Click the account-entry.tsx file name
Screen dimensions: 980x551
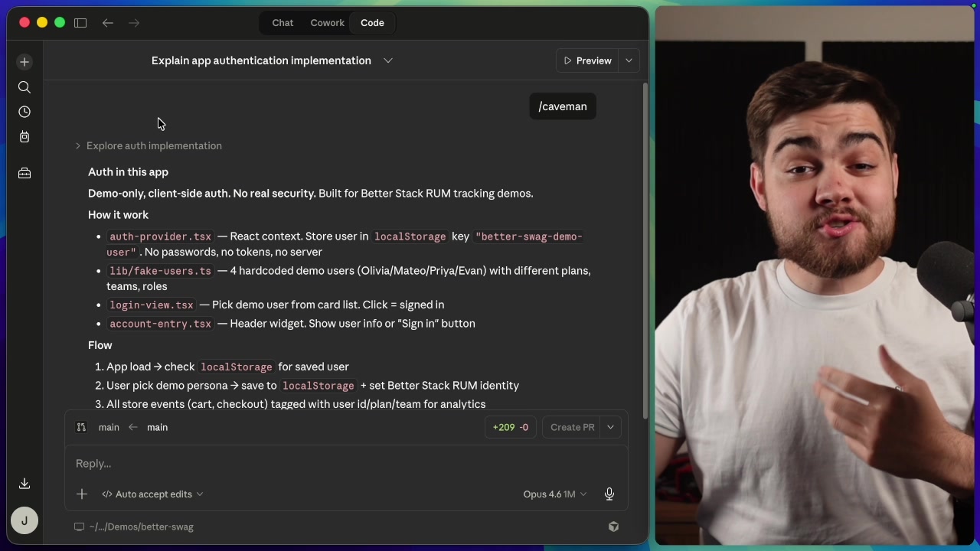pos(160,324)
